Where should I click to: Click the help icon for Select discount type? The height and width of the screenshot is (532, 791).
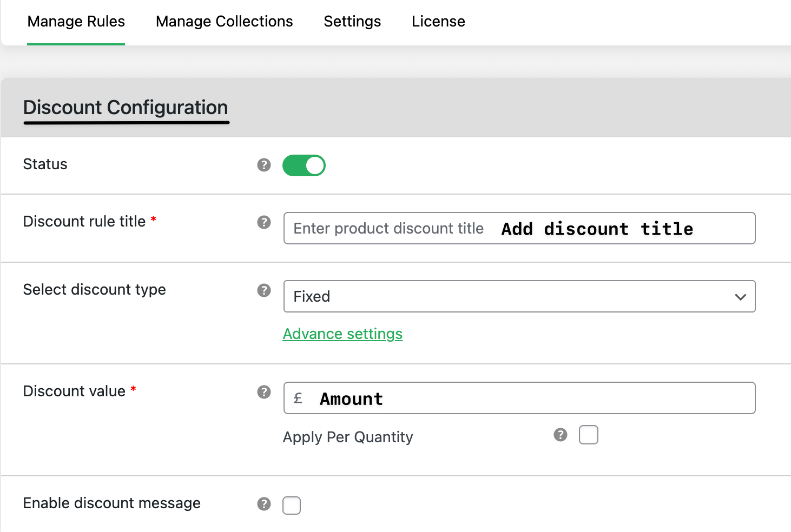[x=263, y=290]
